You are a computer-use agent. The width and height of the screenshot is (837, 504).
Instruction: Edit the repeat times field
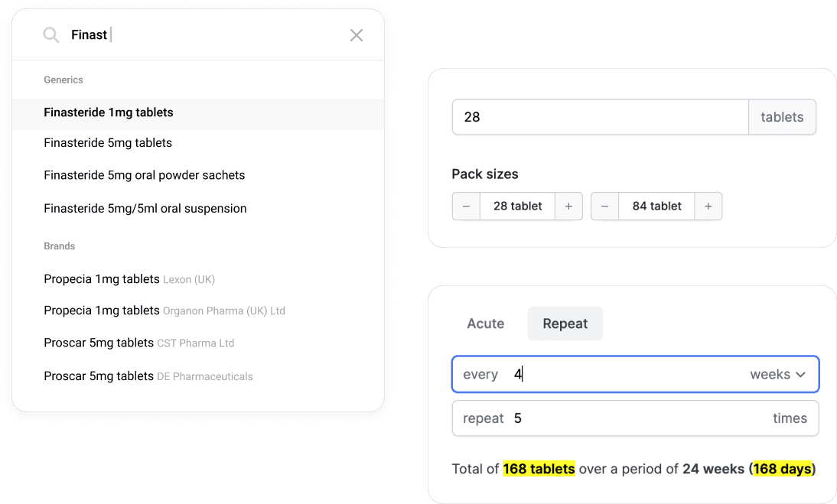pyautogui.click(x=635, y=418)
